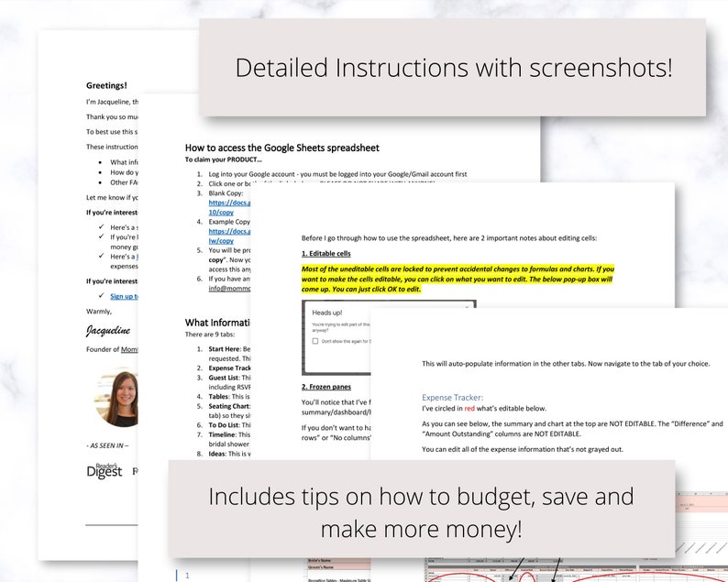Click the '- AS SEEN IN -' label
728x582 pixels.
coord(107,445)
